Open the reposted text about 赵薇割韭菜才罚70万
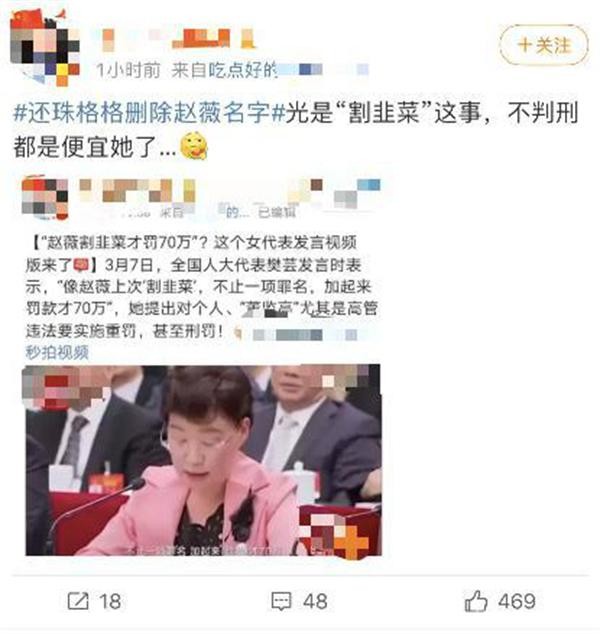The height and width of the screenshot is (634, 600). [201, 286]
